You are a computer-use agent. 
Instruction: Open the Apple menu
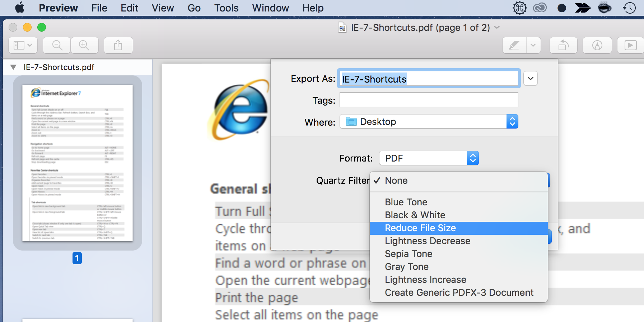(20, 8)
